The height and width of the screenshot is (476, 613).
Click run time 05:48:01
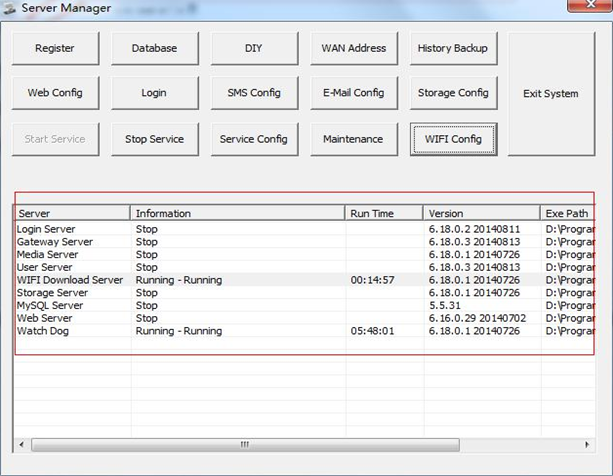coord(372,331)
